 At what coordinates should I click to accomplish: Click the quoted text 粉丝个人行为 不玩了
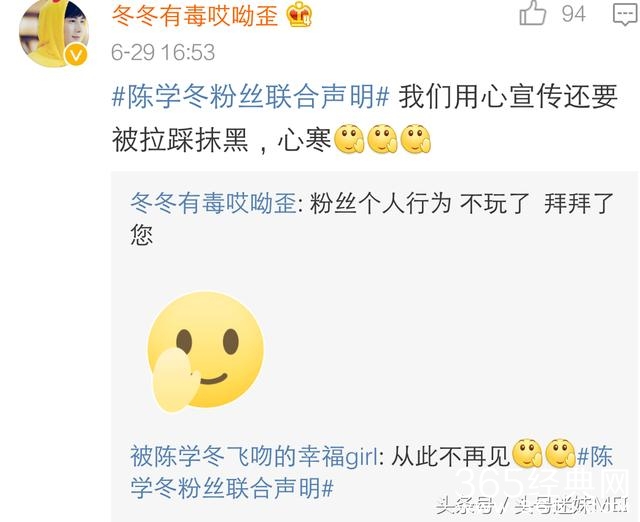click(419, 203)
